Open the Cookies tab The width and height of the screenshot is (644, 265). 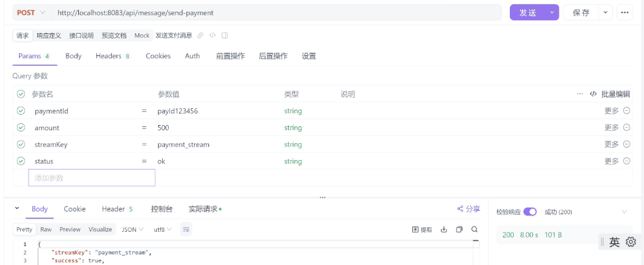click(158, 56)
